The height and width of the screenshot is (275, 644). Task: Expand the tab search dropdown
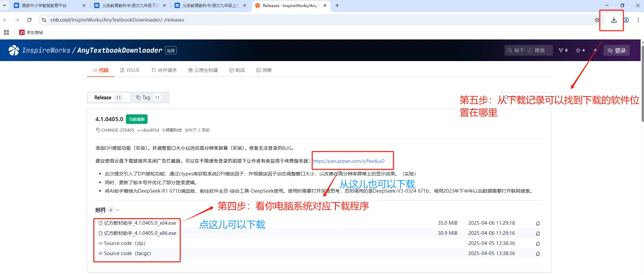pos(4,5)
